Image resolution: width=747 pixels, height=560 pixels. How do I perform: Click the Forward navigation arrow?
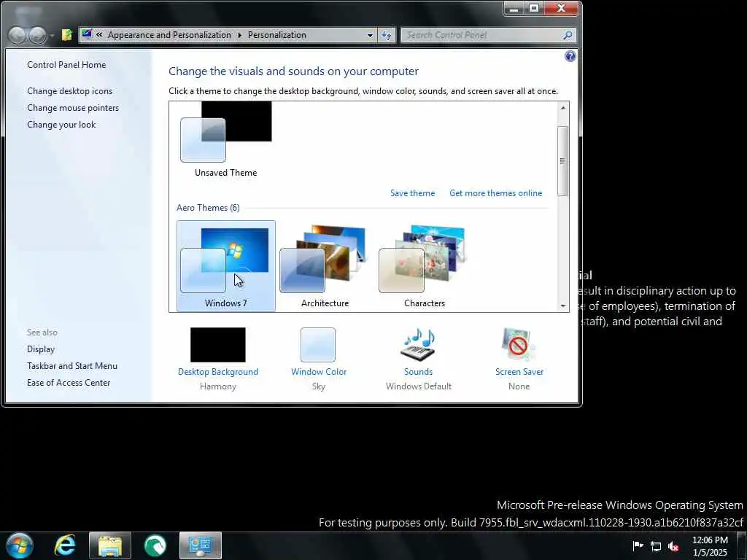(37, 35)
